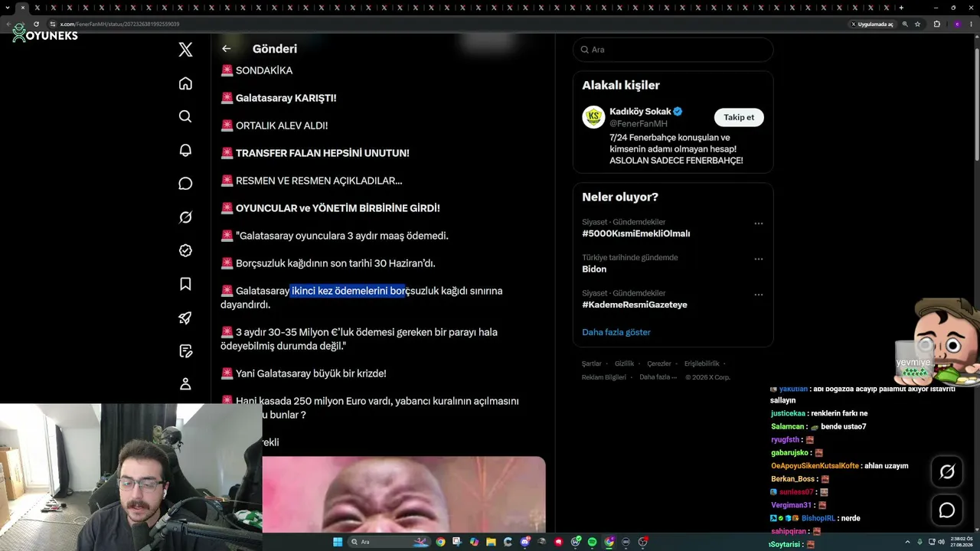Open the browser Extensions puzzle icon
The width and height of the screenshot is (980, 551).
point(936,24)
